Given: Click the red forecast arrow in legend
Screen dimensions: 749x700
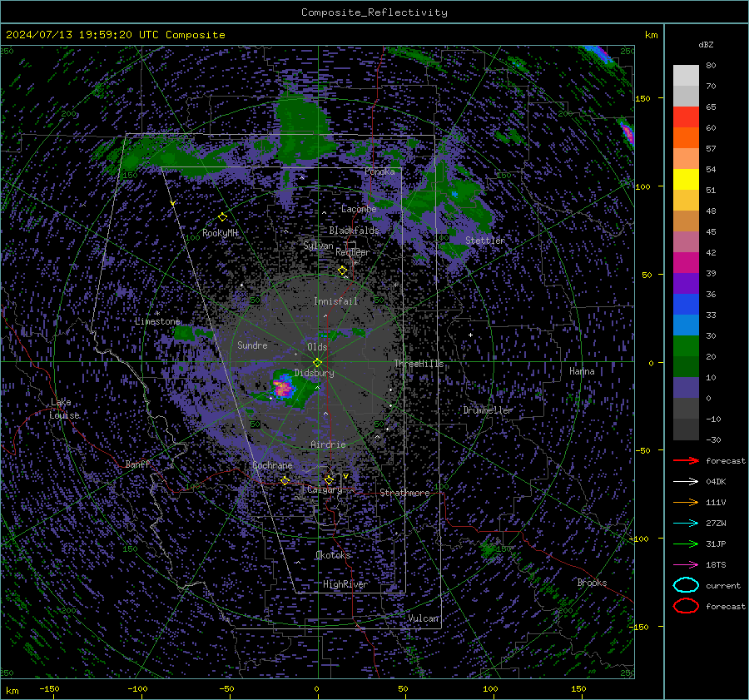Looking at the screenshot, I should pyautogui.click(x=686, y=460).
